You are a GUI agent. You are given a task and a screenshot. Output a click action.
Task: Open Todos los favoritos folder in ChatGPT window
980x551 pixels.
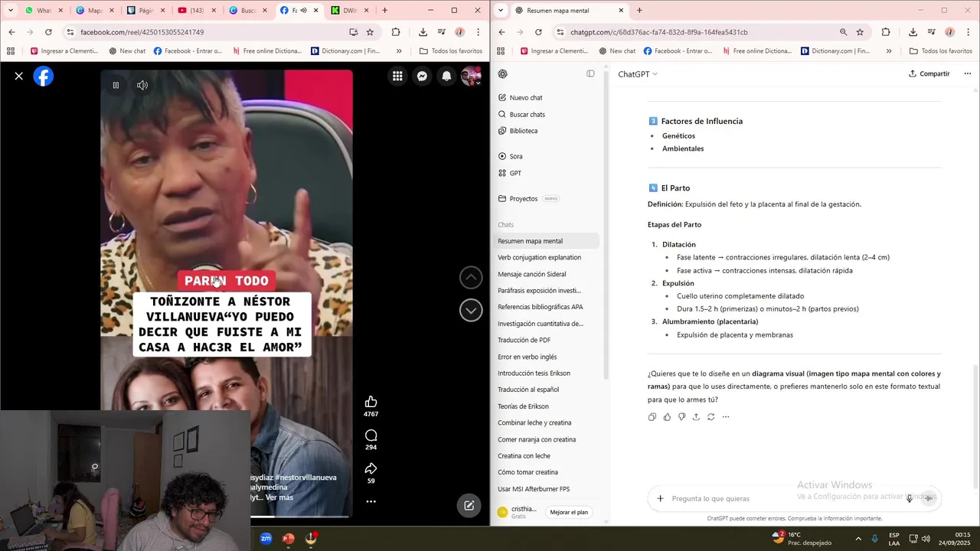940,51
